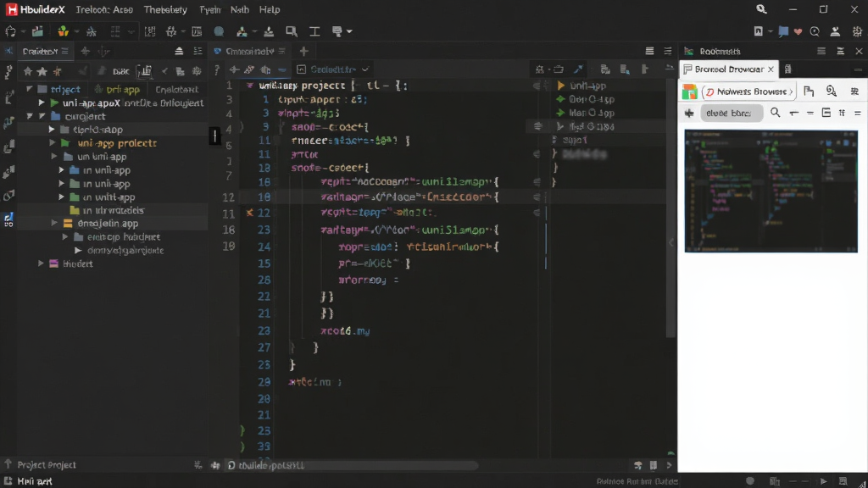This screenshot has height=488, width=868.
Task: Toggle the red heart favorite icon
Action: [x=798, y=31]
